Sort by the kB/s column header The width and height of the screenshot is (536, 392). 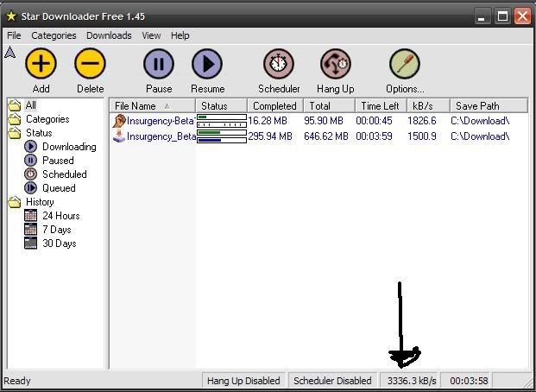[x=428, y=106]
